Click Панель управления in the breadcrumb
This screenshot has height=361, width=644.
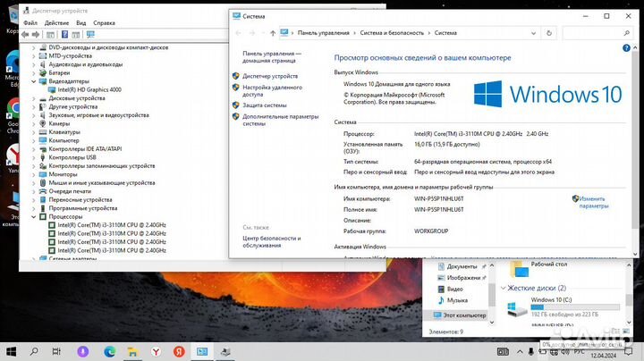coord(323,33)
